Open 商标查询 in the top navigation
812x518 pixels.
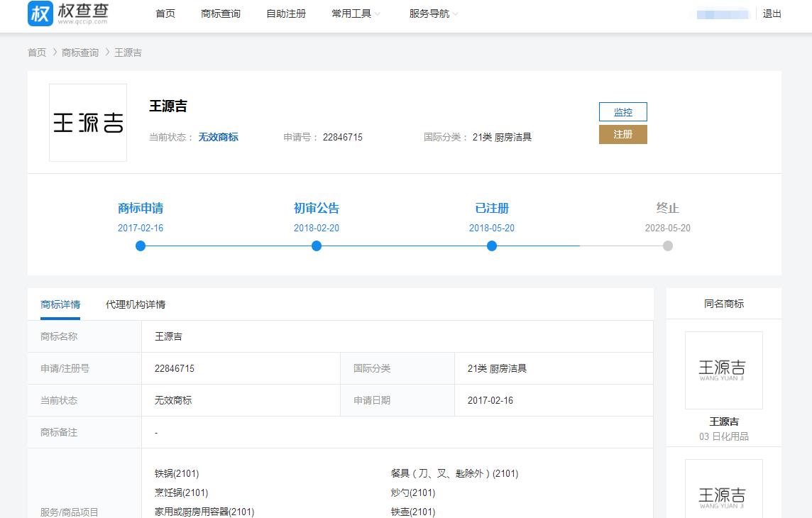221,14
